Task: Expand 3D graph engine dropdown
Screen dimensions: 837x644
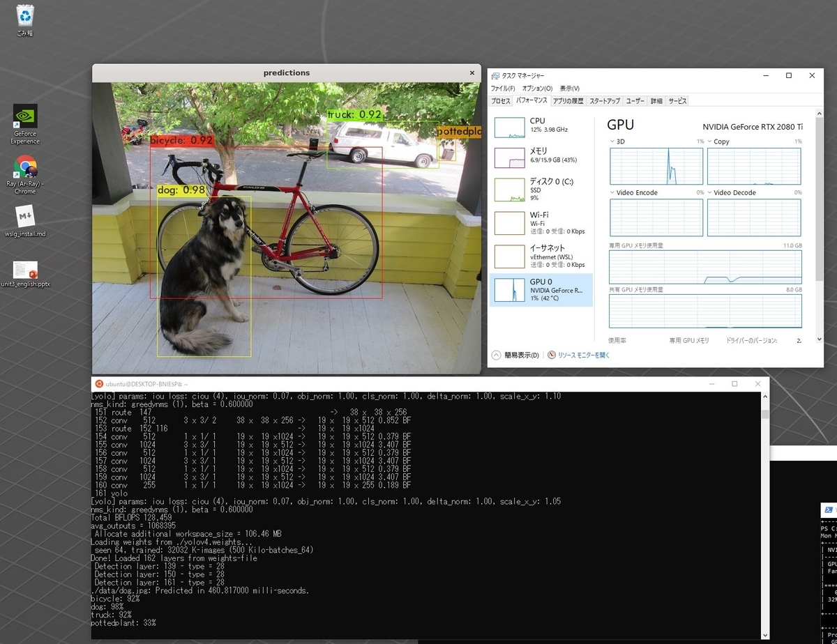Action: pos(613,141)
